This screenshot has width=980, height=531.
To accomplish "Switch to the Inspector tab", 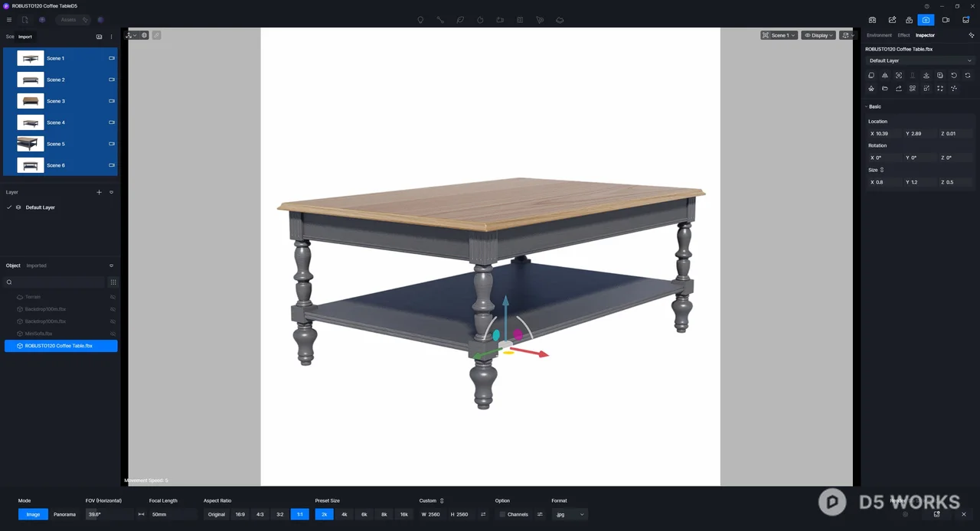I will (925, 35).
